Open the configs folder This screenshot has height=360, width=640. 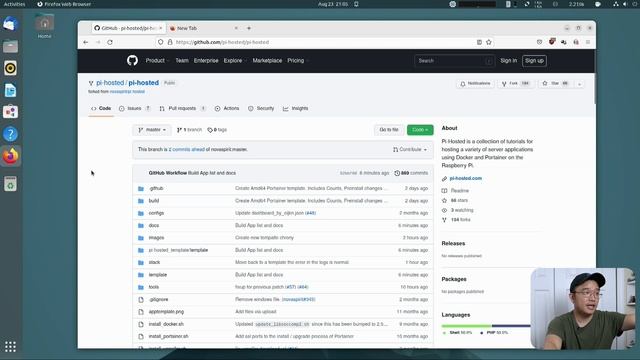pyautogui.click(x=156, y=213)
